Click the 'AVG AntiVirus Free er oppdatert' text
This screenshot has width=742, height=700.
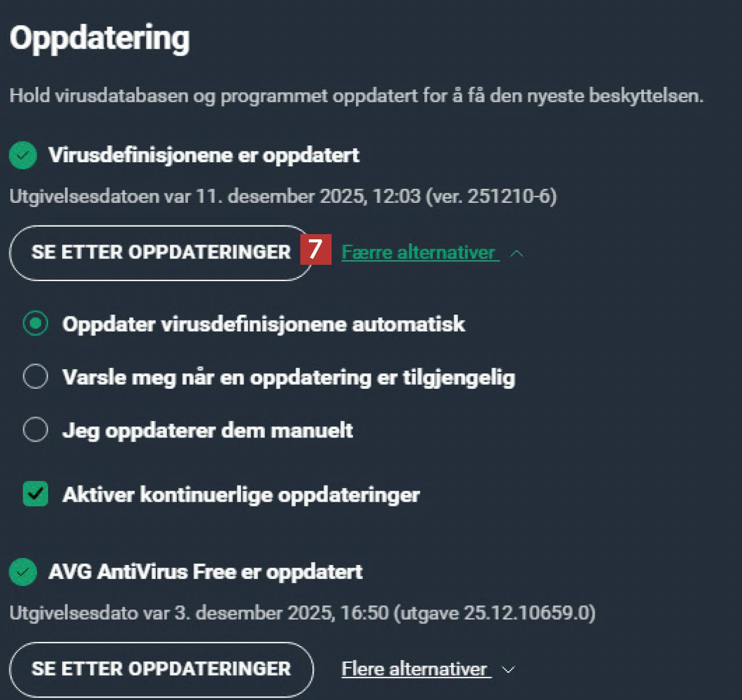[205, 572]
